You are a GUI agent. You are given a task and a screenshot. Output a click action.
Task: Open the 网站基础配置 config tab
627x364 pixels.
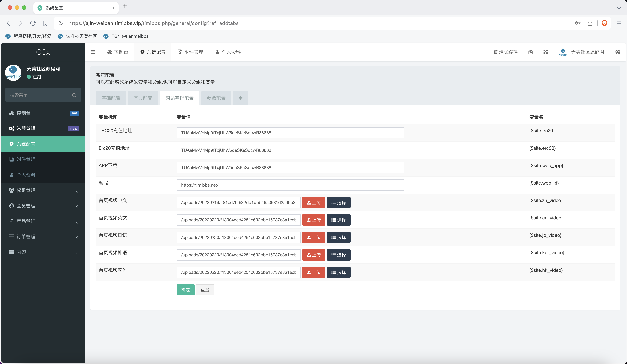[x=179, y=98]
